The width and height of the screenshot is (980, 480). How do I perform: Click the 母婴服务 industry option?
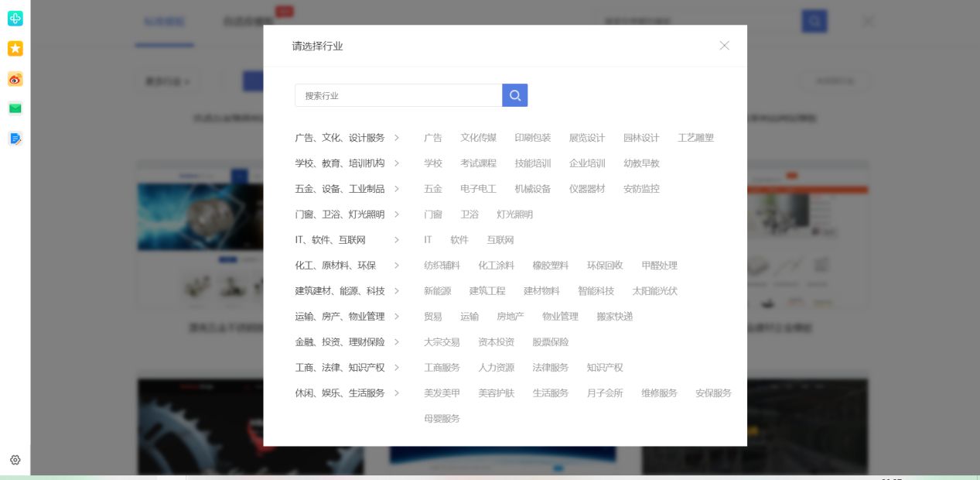click(x=441, y=418)
